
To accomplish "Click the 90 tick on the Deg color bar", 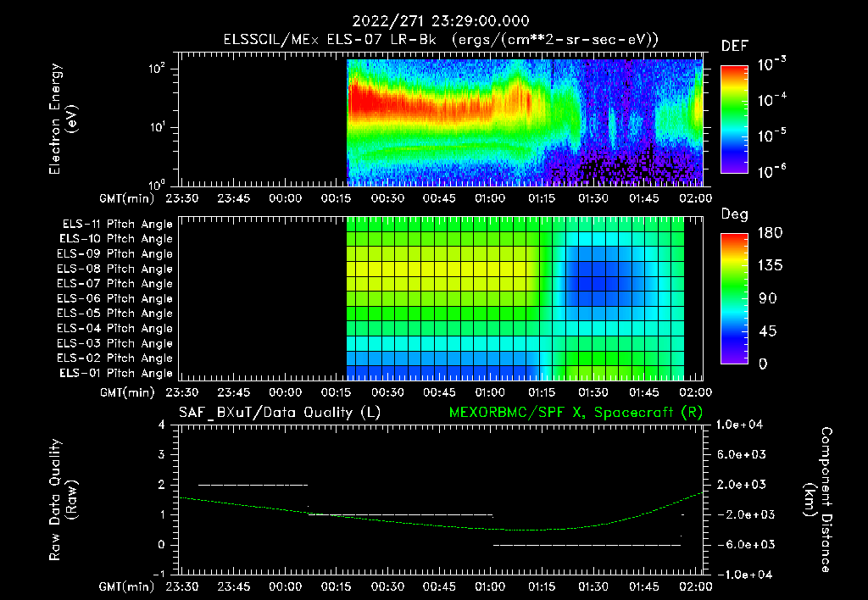I will pos(768,299).
